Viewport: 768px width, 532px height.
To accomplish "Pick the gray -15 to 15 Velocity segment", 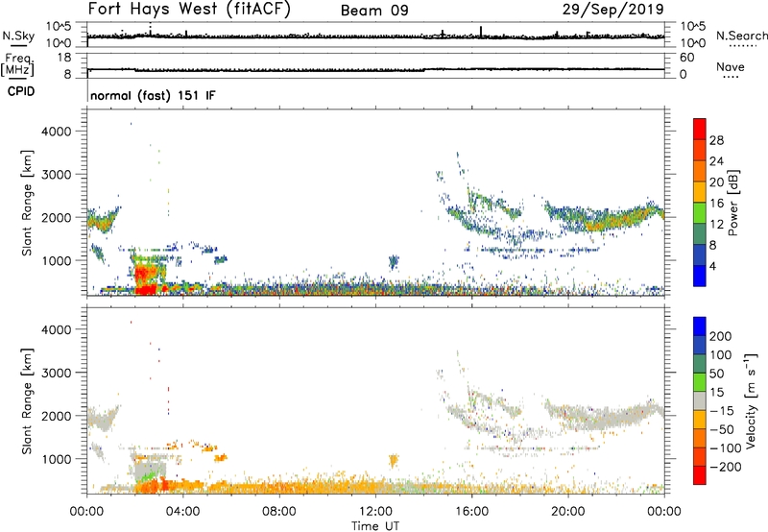I will pos(700,400).
